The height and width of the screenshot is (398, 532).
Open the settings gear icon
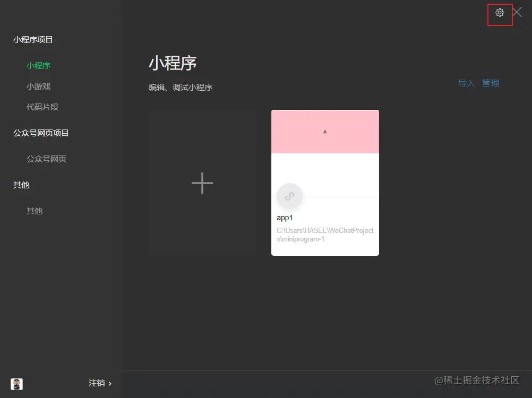coord(499,13)
